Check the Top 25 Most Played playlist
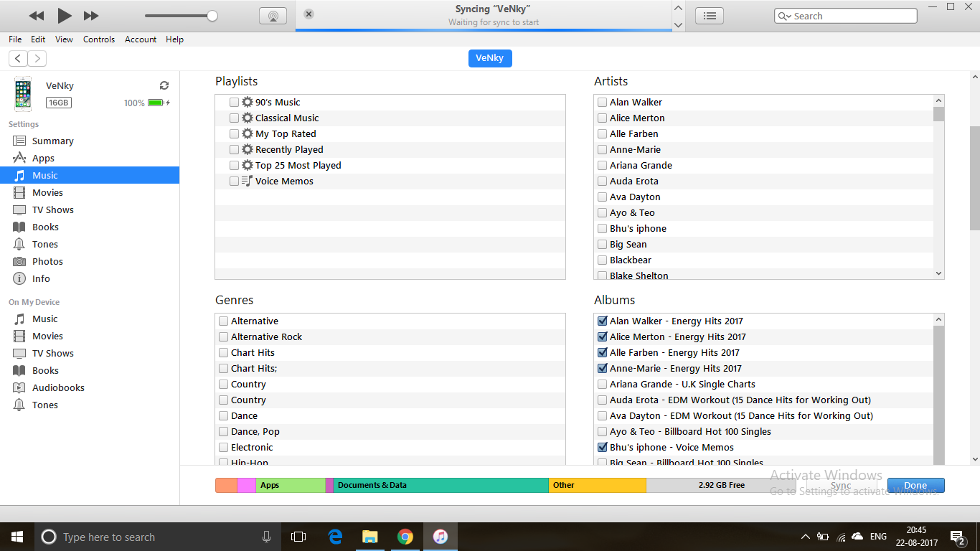This screenshot has width=980, height=551. pos(234,166)
